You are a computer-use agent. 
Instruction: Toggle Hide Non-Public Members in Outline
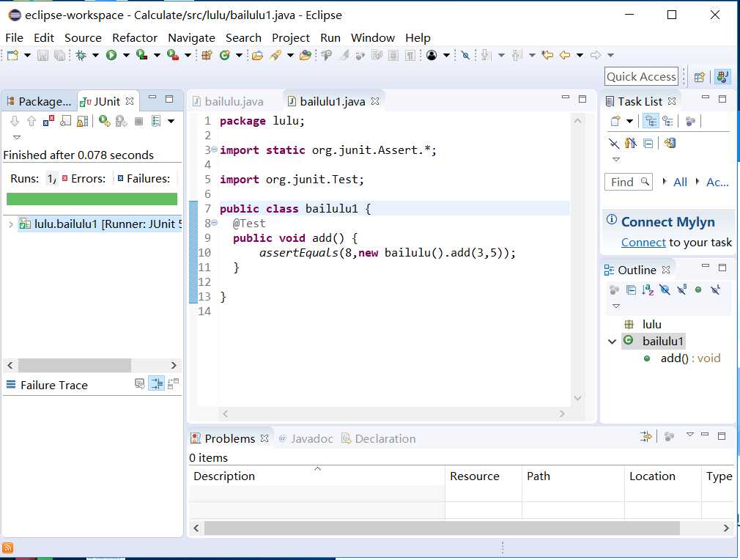[x=698, y=290]
